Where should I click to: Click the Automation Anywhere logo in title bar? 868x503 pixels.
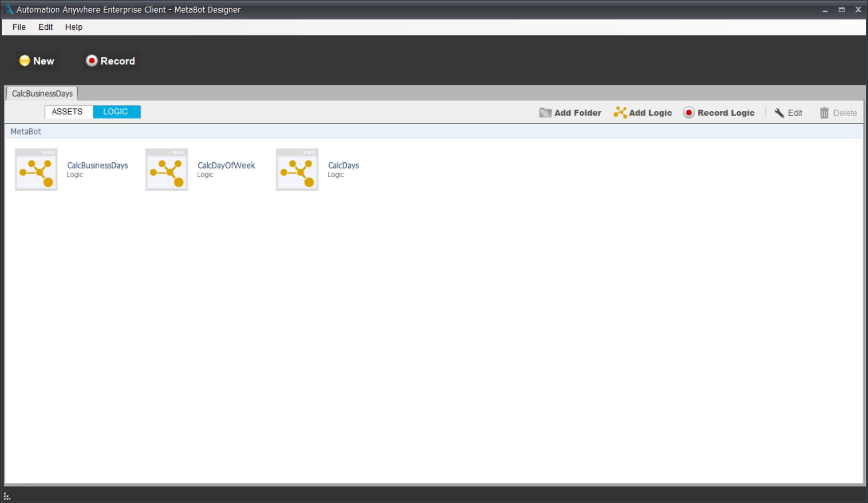click(8, 9)
